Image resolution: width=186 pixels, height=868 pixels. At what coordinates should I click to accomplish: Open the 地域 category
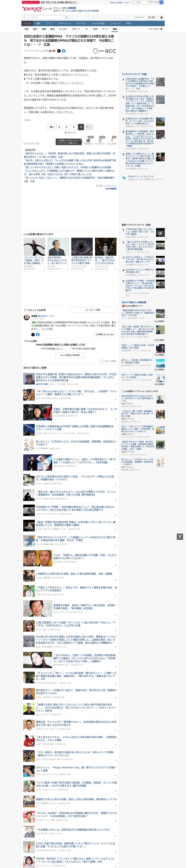pos(115,29)
